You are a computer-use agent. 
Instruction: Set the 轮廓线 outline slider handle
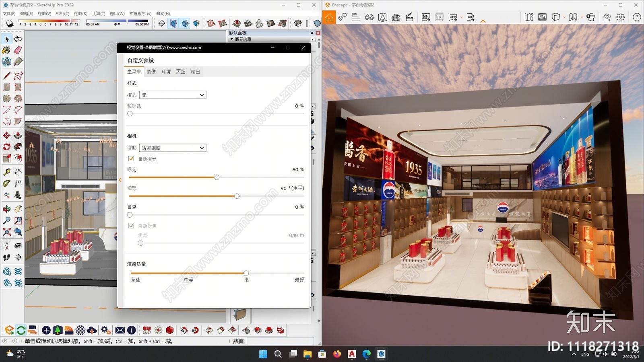click(x=130, y=114)
